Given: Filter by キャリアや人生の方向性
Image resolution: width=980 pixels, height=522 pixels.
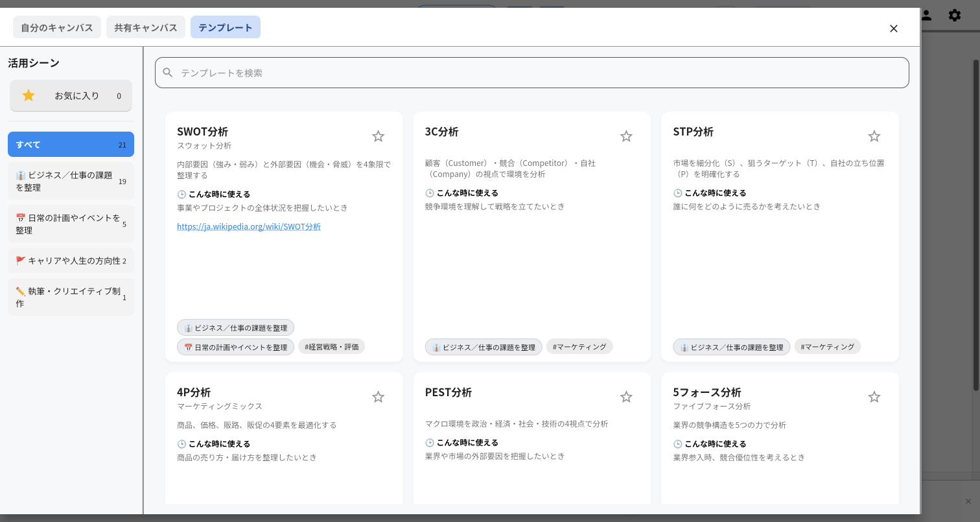Looking at the screenshot, I should point(71,261).
